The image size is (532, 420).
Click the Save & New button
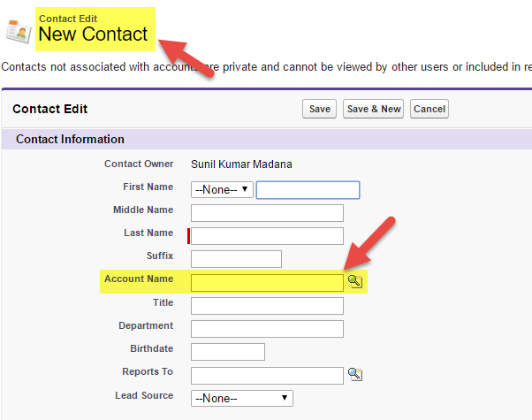pyautogui.click(x=374, y=109)
